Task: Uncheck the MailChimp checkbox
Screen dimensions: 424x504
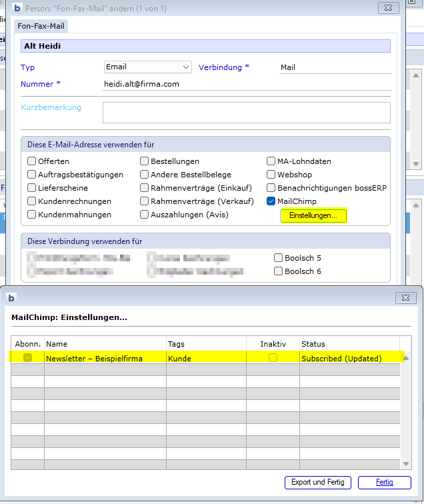Action: tap(271, 201)
